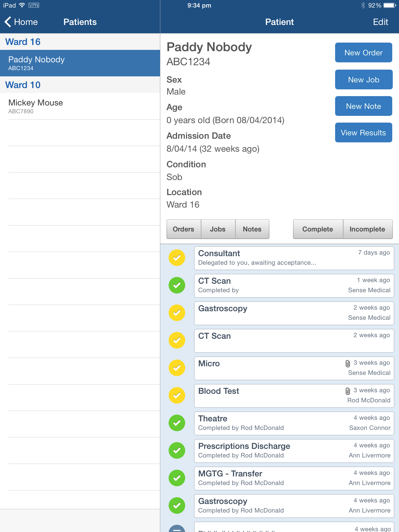Select patient Mickey Mouse in list
The width and height of the screenshot is (399, 532).
pyautogui.click(x=80, y=106)
